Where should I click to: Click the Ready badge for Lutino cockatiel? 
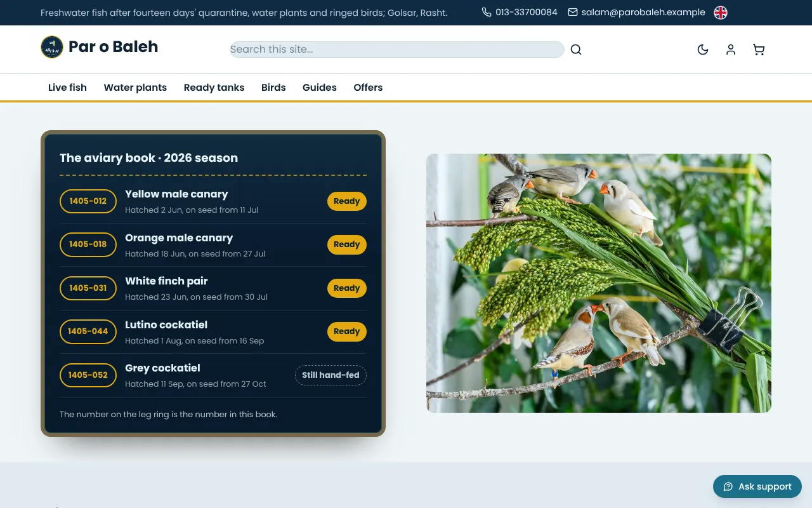(x=347, y=331)
